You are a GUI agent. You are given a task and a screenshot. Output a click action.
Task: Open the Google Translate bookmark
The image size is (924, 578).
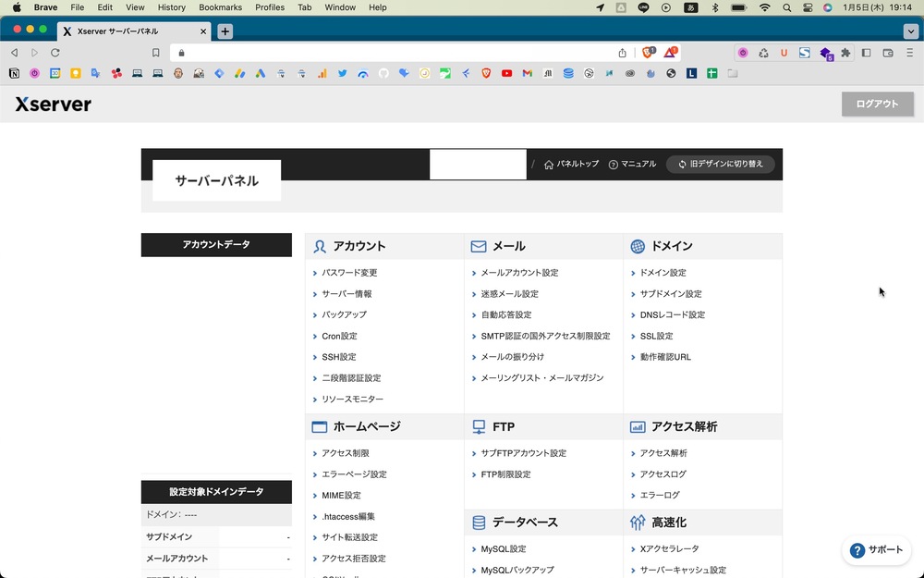point(95,74)
